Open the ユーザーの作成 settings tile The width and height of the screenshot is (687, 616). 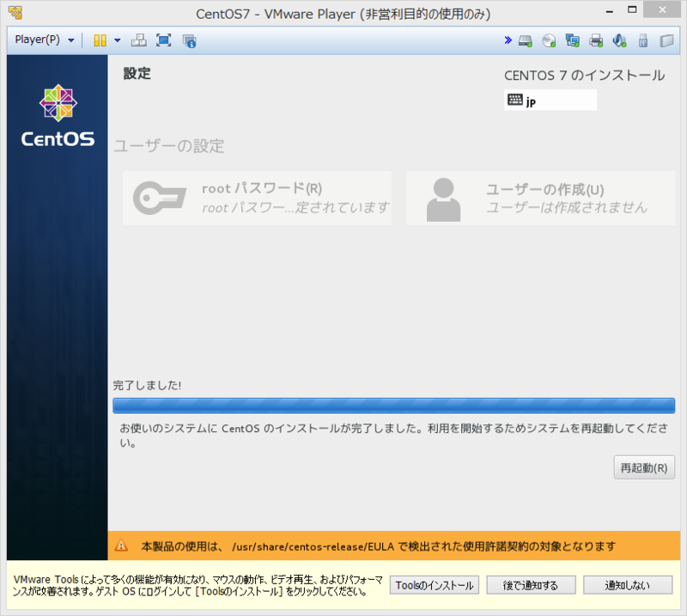(541, 198)
